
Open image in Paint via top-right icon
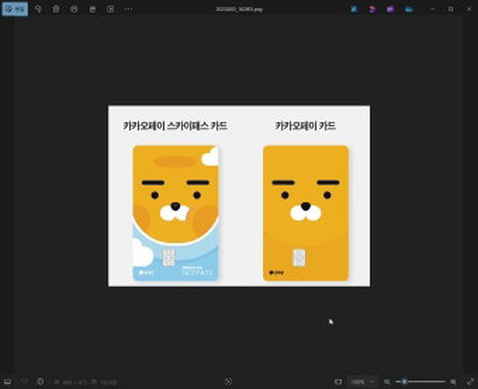click(x=354, y=9)
